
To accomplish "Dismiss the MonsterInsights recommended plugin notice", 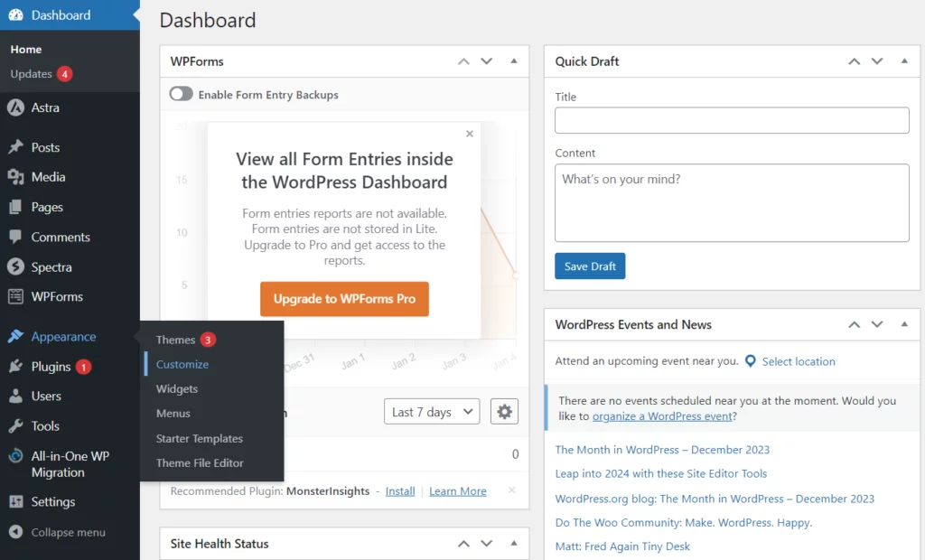I will (511, 490).
